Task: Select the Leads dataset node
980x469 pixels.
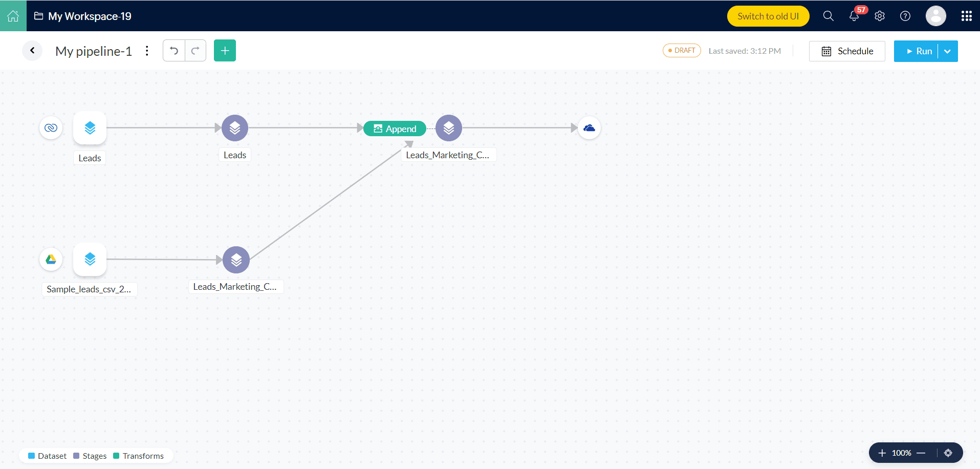Action: pos(90,128)
